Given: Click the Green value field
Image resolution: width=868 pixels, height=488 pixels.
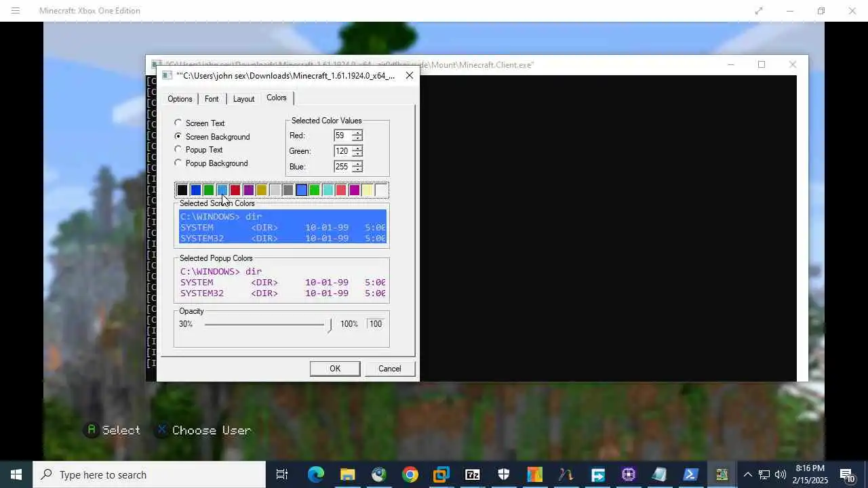Looking at the screenshot, I should point(342,151).
